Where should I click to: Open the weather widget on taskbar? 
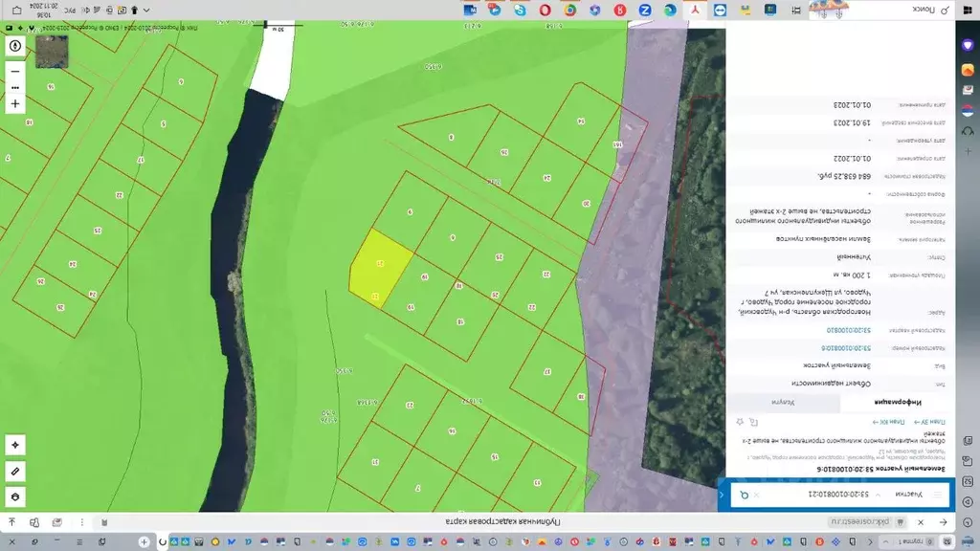[x=829, y=10]
